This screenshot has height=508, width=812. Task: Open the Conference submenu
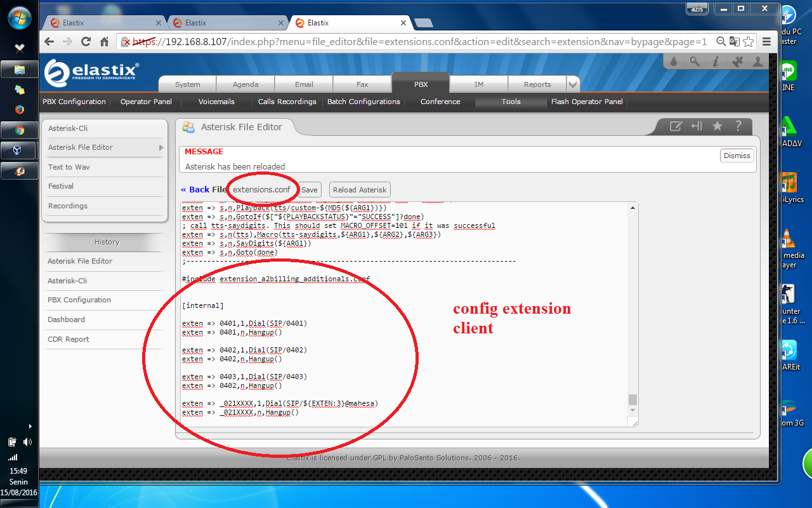[x=440, y=102]
